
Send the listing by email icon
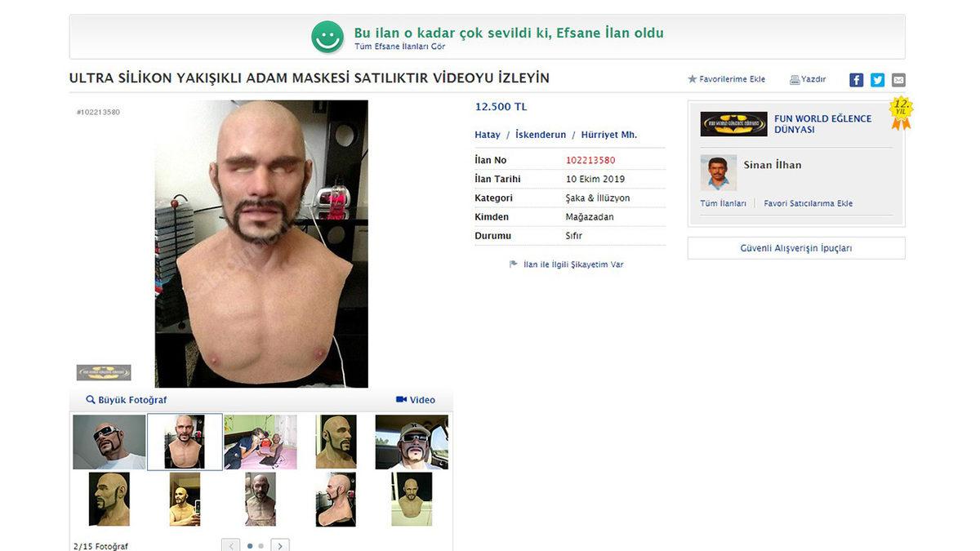[x=898, y=80]
